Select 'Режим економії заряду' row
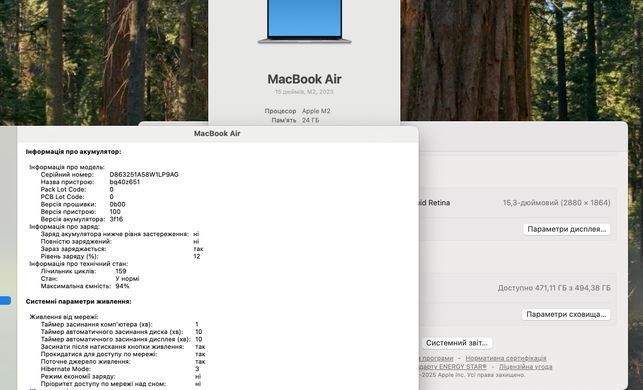Image resolution: width=643 pixels, height=390 pixels. [x=121, y=376]
